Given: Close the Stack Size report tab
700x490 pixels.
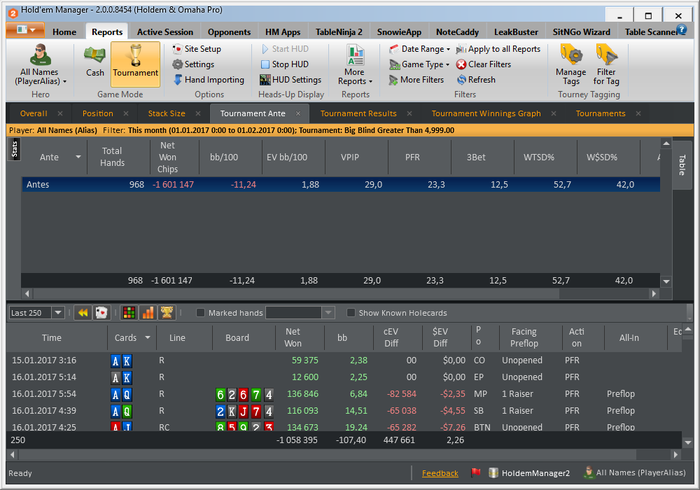Looking at the screenshot, I should tap(198, 113).
